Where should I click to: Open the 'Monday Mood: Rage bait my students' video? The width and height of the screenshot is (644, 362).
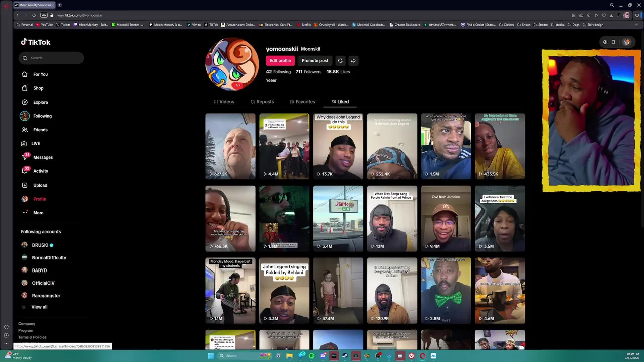tap(230, 291)
